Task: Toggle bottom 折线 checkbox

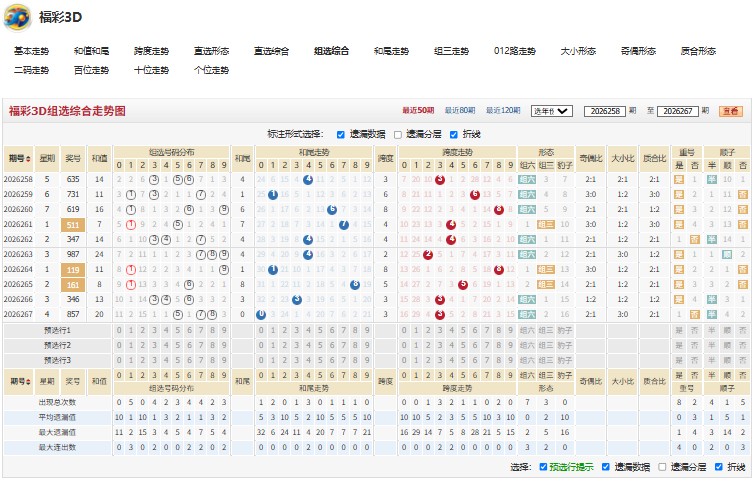Action: (719, 467)
